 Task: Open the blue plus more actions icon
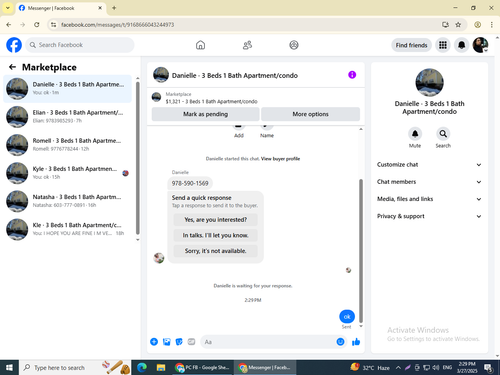point(154,342)
